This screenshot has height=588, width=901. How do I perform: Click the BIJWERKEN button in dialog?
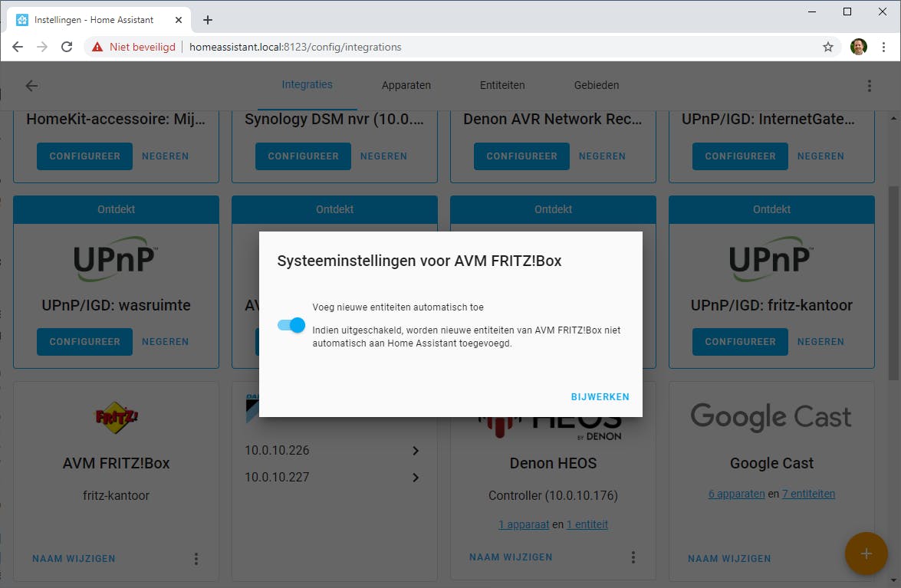[x=600, y=397]
